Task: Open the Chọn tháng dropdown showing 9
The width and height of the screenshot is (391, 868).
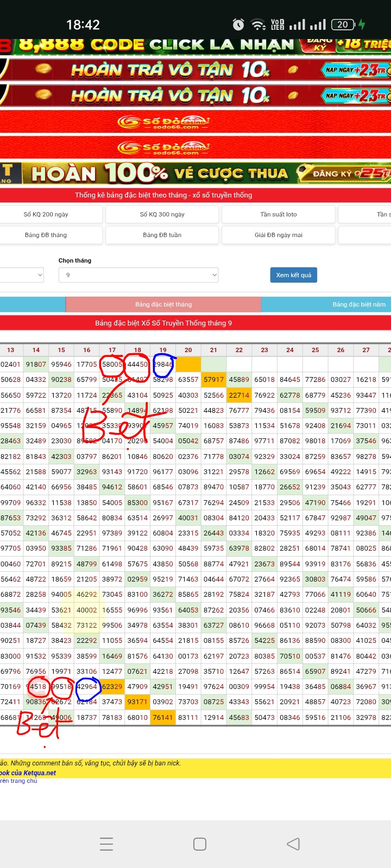Action: coord(138,275)
